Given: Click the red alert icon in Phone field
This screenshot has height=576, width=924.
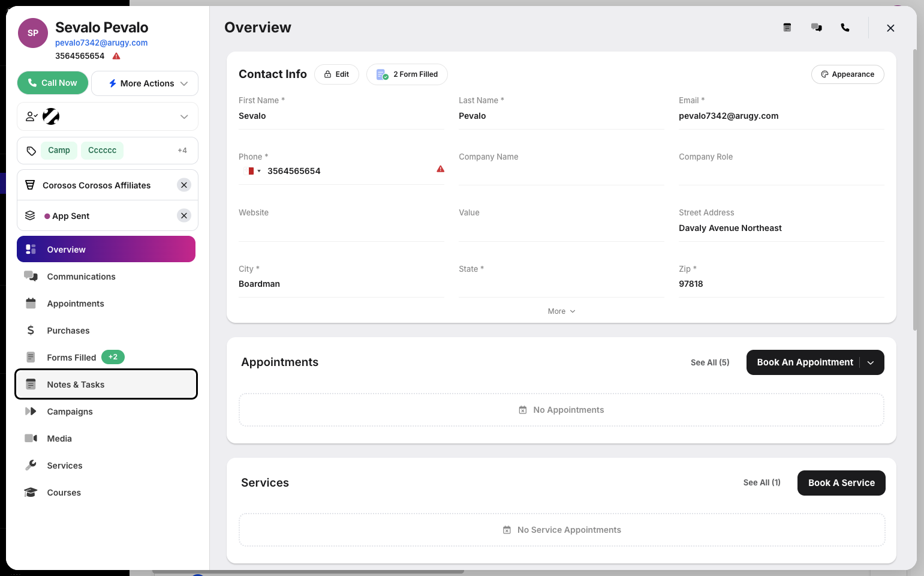Looking at the screenshot, I should pyautogui.click(x=441, y=169).
